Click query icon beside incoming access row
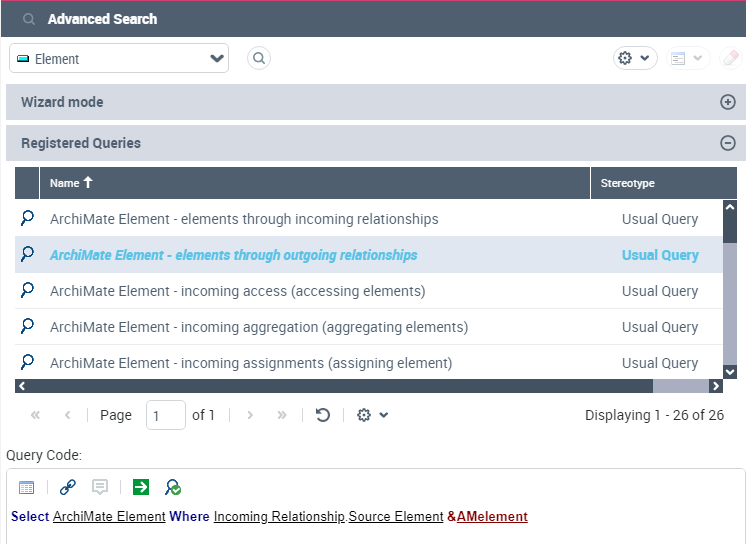This screenshot has width=746, height=544. 27,291
